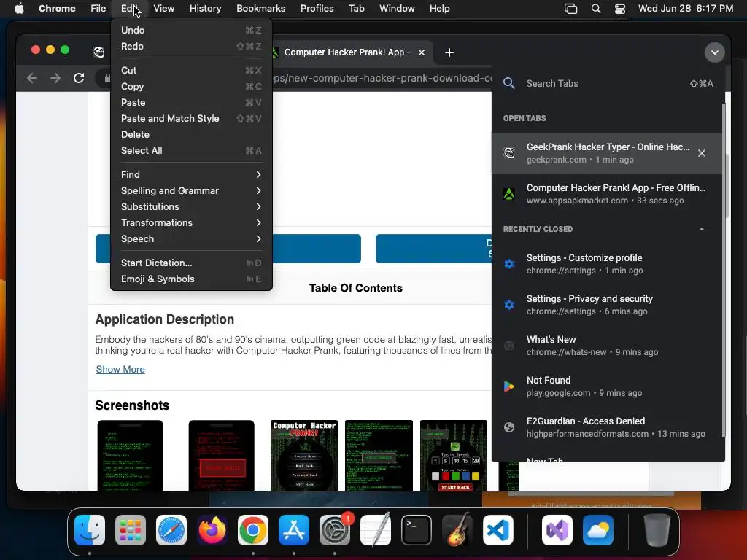Open the History menu

pyautogui.click(x=205, y=8)
